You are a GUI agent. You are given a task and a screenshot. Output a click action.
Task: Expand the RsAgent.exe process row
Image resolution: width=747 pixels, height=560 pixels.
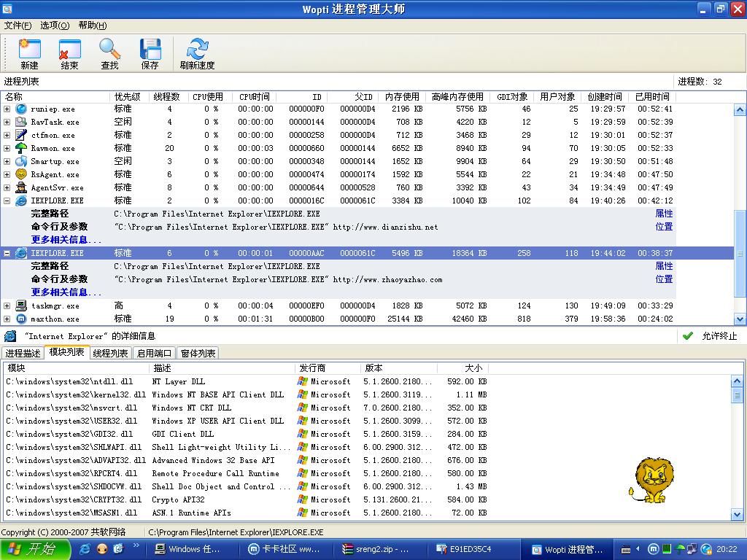pos(7,174)
